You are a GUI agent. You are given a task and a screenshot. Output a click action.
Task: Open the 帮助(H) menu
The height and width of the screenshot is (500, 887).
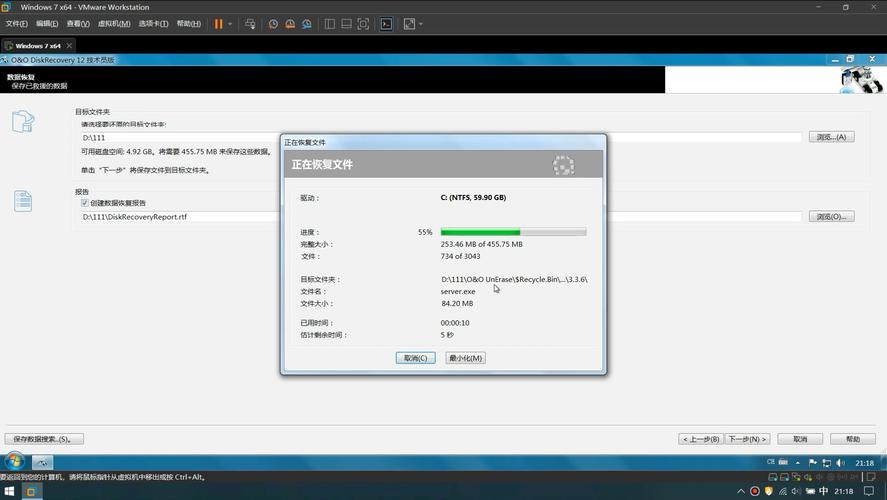(x=189, y=24)
